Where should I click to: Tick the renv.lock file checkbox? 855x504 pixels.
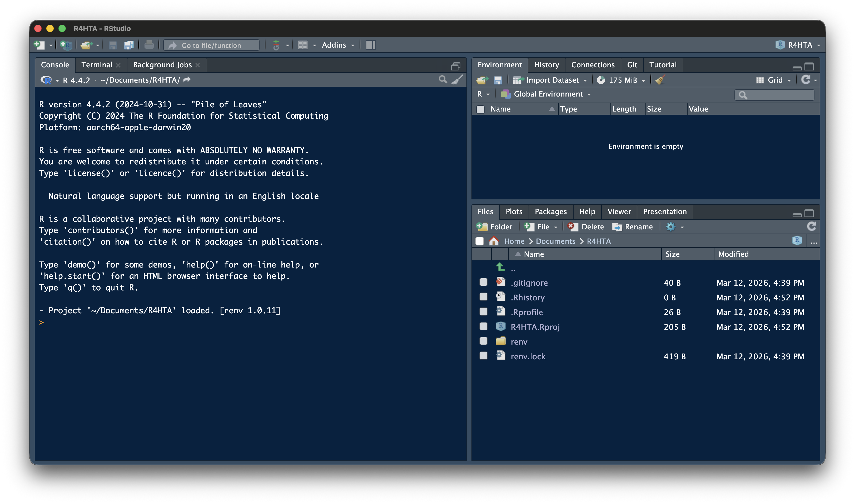coord(483,356)
